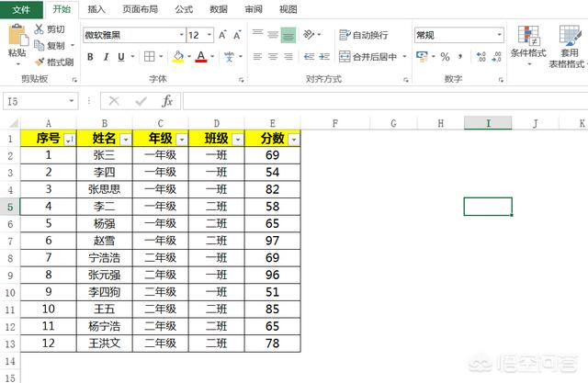Apply comma style
This screenshot has height=383, width=588.
point(460,57)
